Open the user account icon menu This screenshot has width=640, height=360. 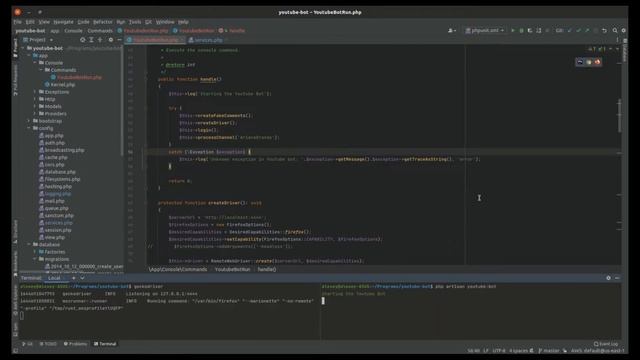(x=452, y=31)
